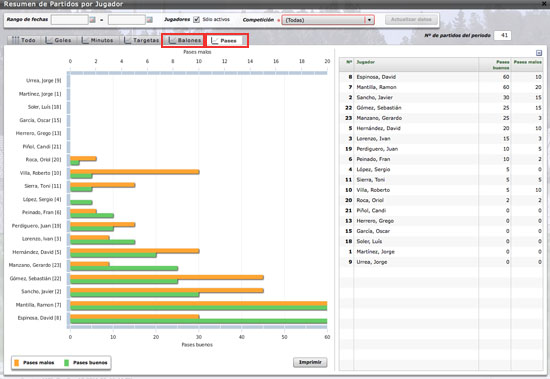This screenshot has height=379, width=550.
Task: Click chart label Urrea, Jorge [9]
Action: (43, 81)
